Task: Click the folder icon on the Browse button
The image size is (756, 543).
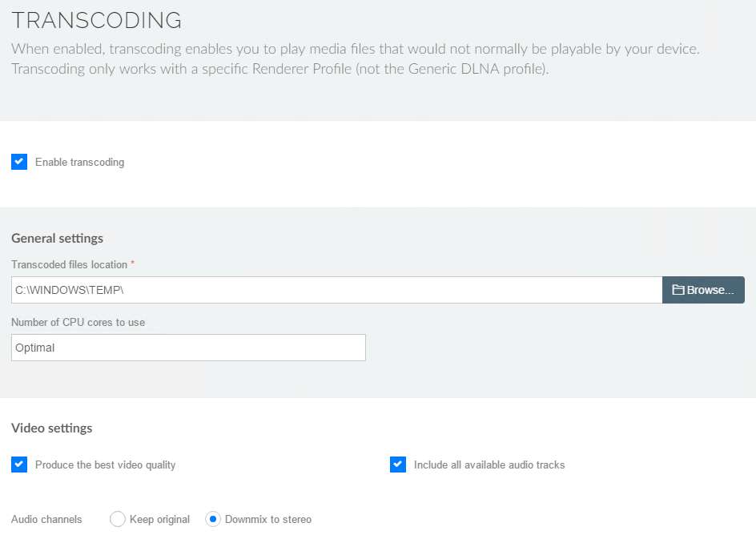Action: [678, 290]
